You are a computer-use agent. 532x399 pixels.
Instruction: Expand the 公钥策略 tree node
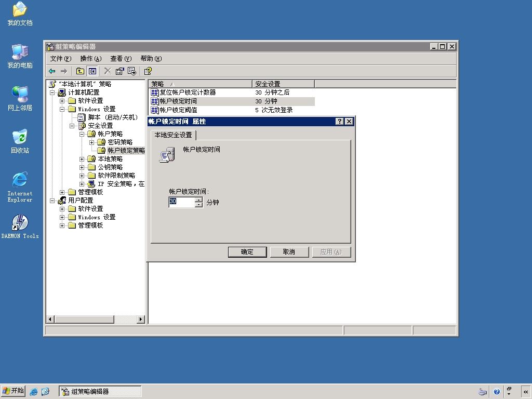point(82,167)
